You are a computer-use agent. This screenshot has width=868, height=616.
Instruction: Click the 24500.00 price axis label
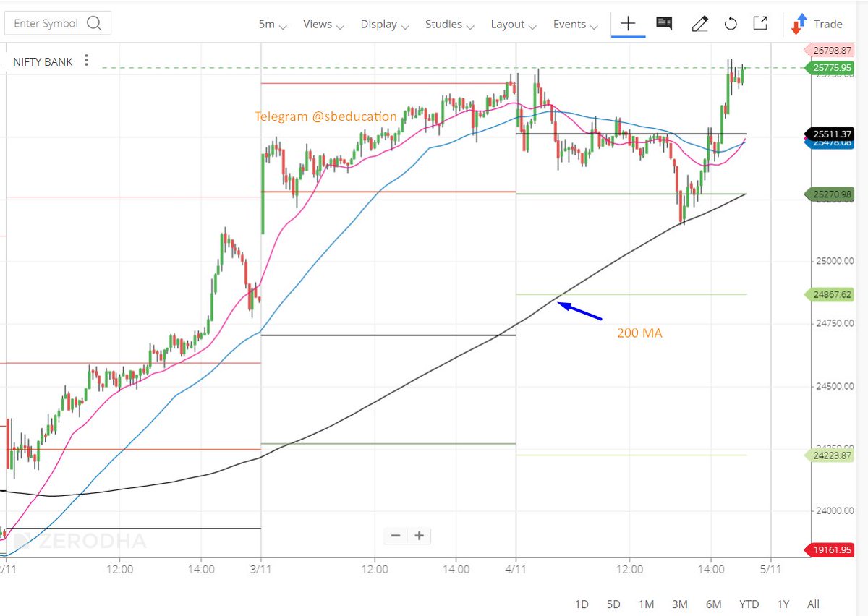click(834, 386)
